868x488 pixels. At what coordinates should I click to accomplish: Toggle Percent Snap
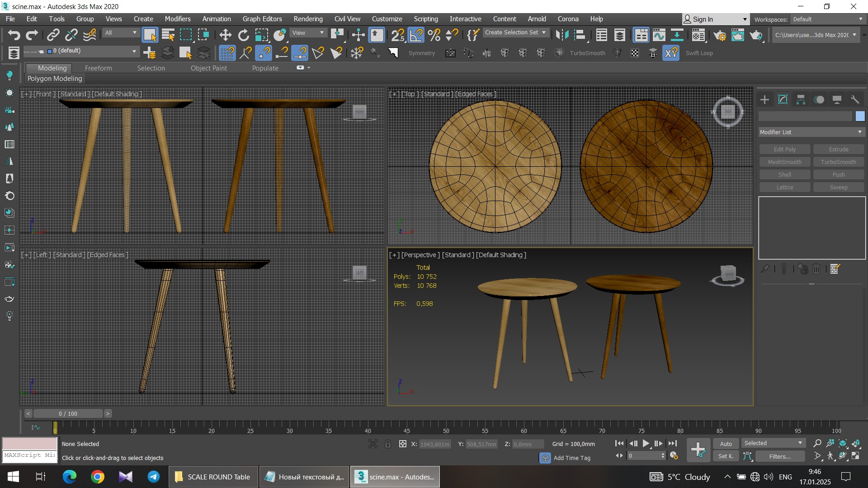click(434, 35)
